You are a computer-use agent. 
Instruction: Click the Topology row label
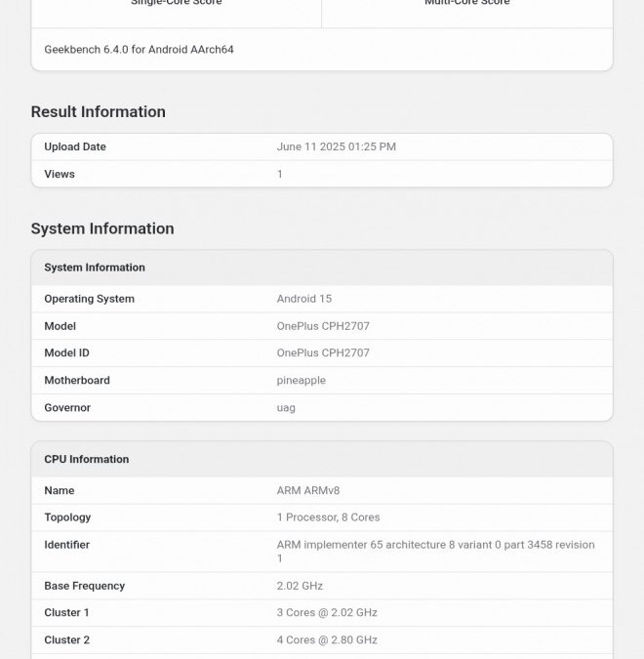(67, 517)
